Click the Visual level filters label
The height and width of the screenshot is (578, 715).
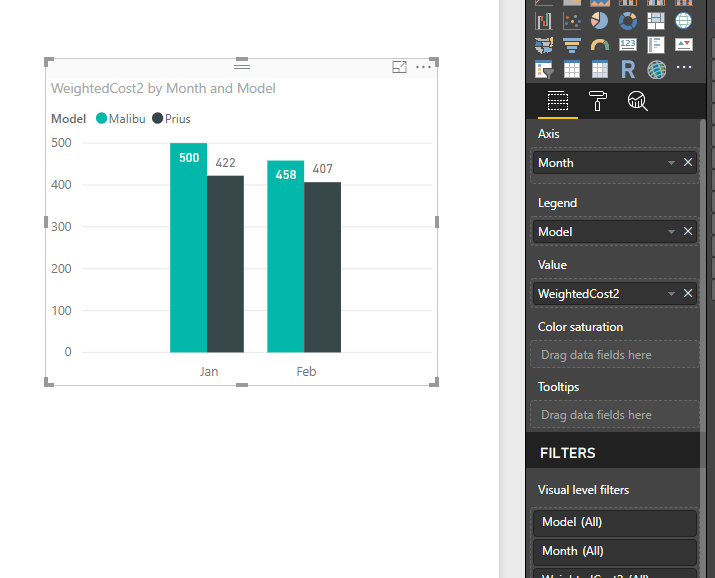583,490
